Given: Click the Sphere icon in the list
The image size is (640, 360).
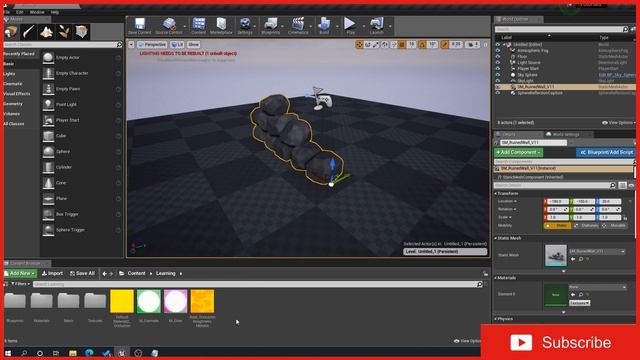Looking at the screenshot, I should pyautogui.click(x=48, y=151).
